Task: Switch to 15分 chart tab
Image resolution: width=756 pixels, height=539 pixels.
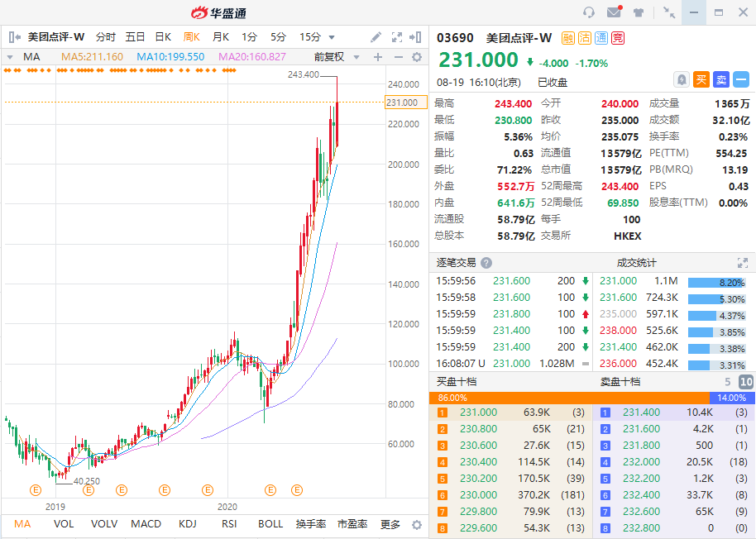Action: click(x=310, y=37)
